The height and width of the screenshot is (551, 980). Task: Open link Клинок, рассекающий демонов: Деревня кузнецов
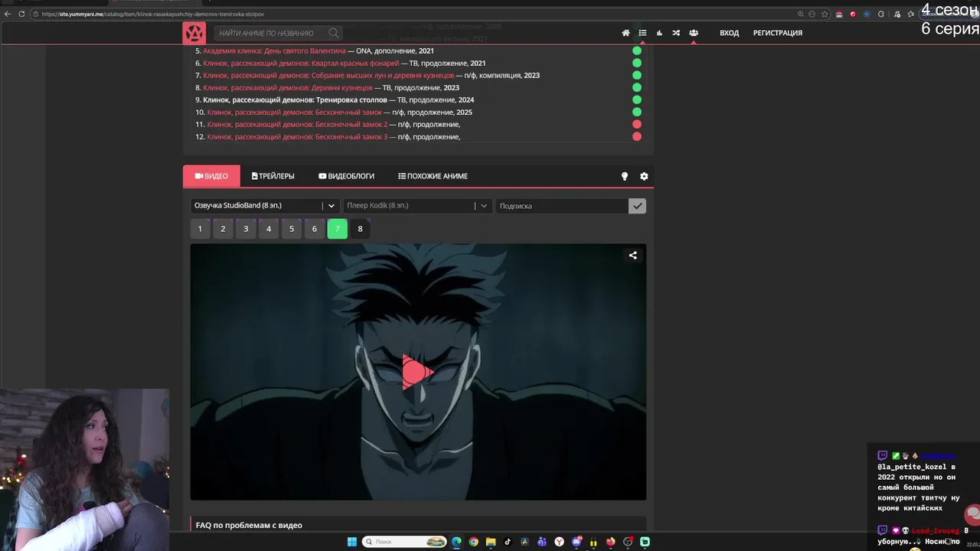point(287,87)
